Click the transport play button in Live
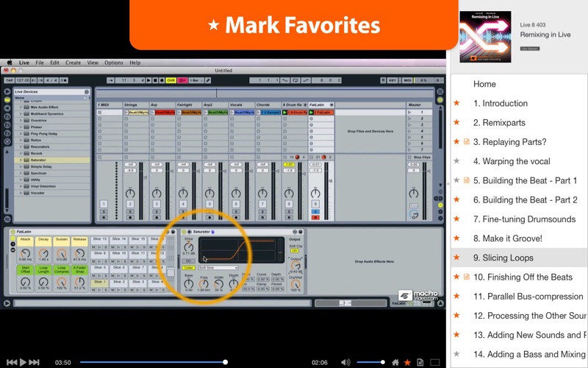 [x=148, y=80]
